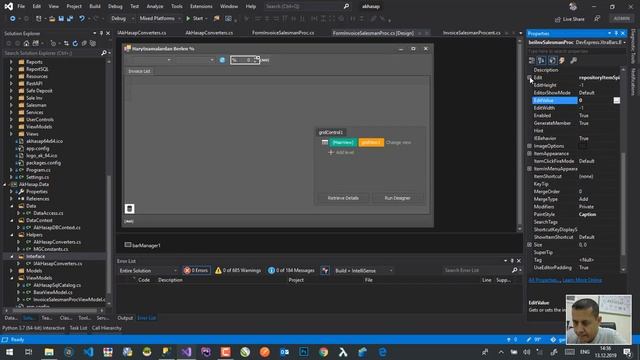Select the barManager1 component
Image resolution: width=640 pixels, height=360 pixels.
pos(142,245)
